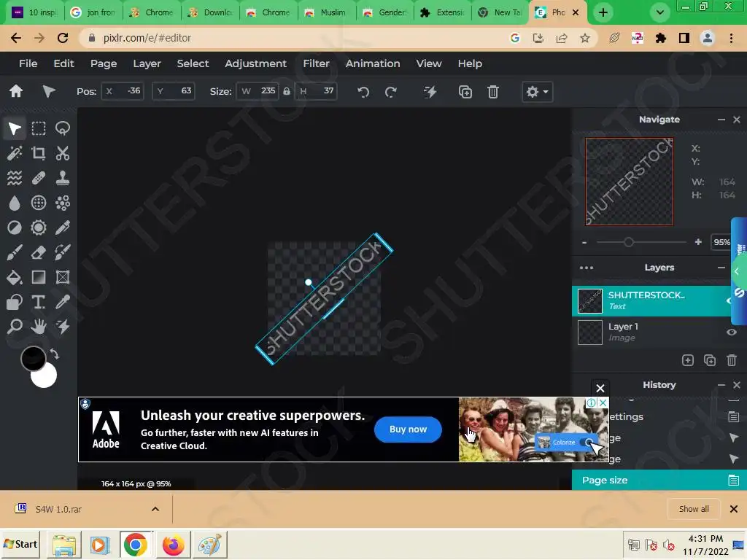This screenshot has width=747, height=560.
Task: Select the Cutout scissors tool
Action: 63,153
